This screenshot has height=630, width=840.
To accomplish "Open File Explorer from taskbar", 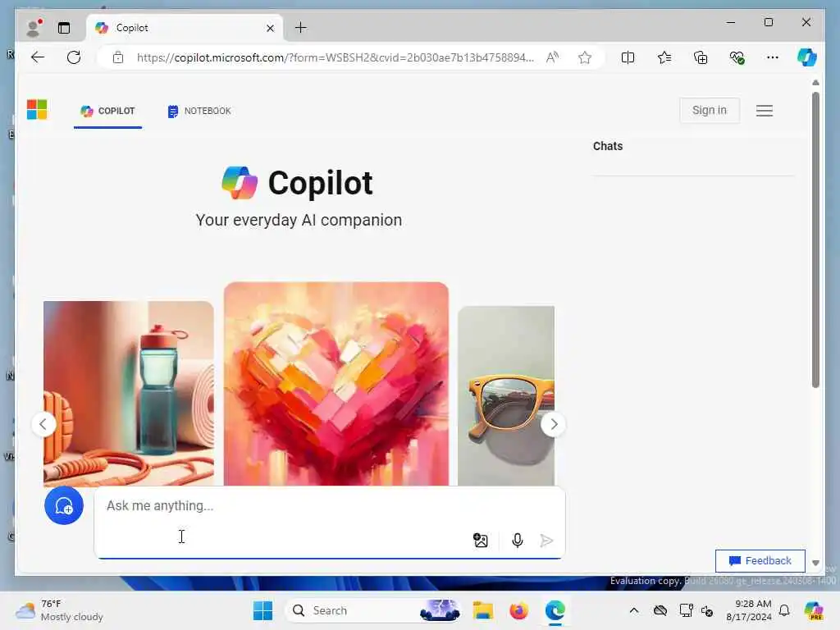I will 482,610.
